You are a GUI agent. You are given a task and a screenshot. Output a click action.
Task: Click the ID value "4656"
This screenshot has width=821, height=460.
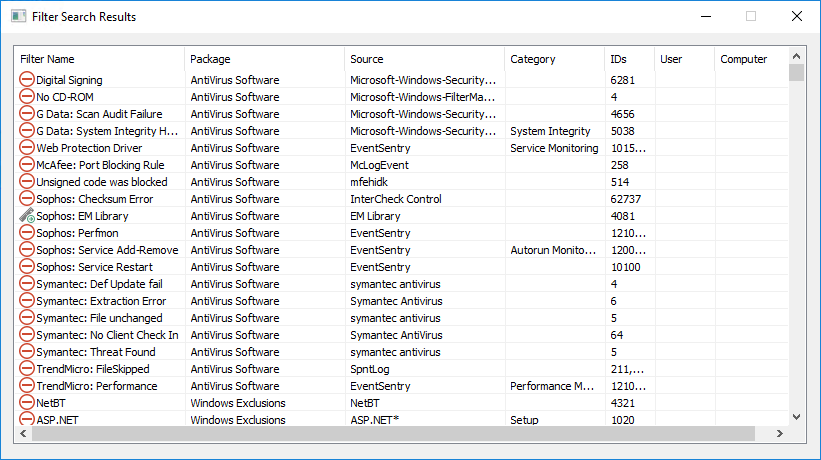pyautogui.click(x=623, y=114)
